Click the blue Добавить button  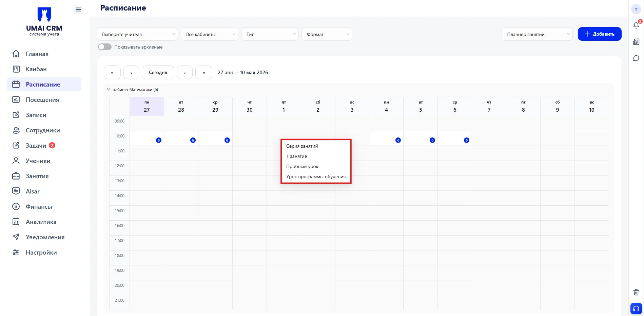pos(600,34)
